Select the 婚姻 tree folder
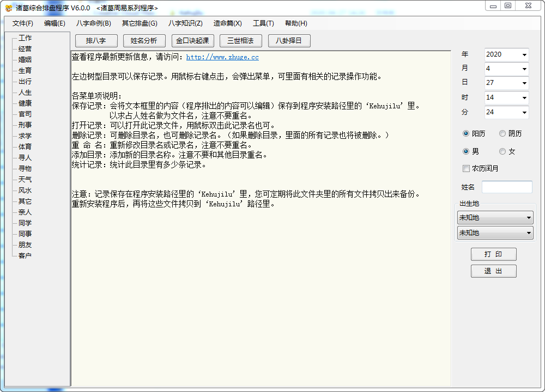Screen dimensions: 545x392 click(25, 60)
